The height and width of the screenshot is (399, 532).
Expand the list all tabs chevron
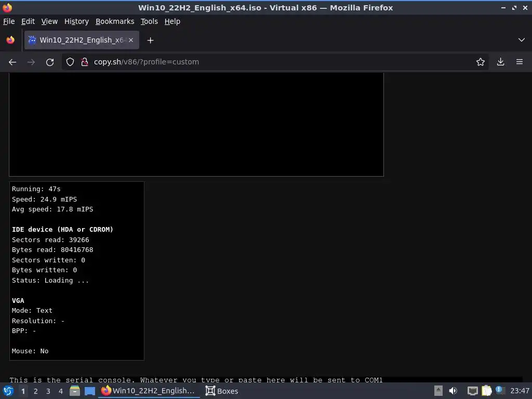(522, 40)
